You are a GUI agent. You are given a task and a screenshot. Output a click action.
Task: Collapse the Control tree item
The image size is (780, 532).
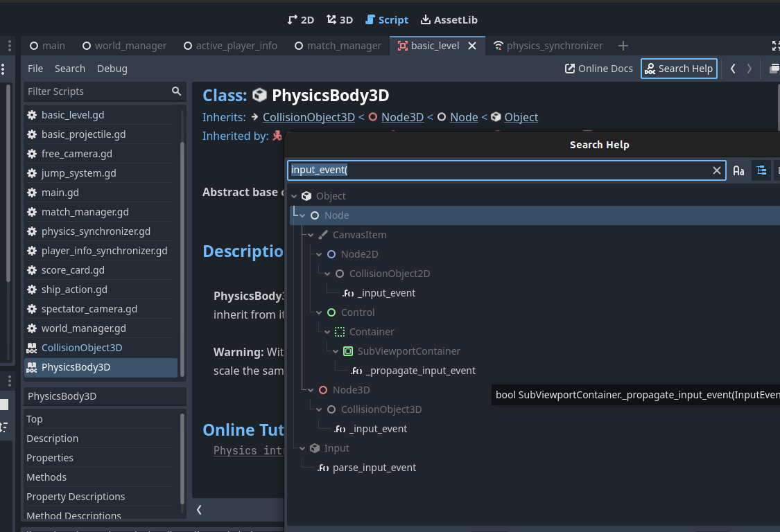(319, 312)
